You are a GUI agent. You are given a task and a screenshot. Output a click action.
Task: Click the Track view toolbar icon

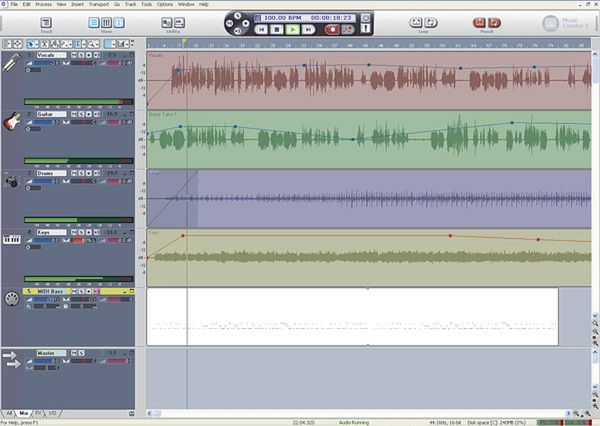pos(46,23)
